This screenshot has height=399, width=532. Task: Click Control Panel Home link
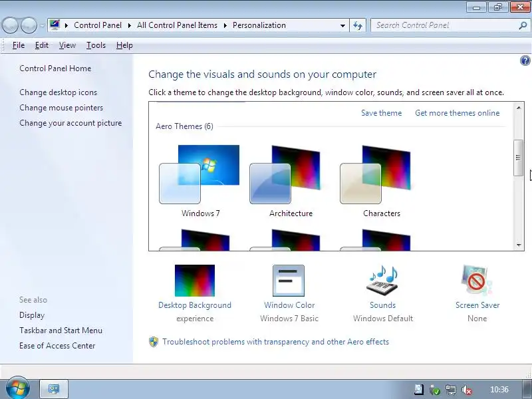point(55,68)
